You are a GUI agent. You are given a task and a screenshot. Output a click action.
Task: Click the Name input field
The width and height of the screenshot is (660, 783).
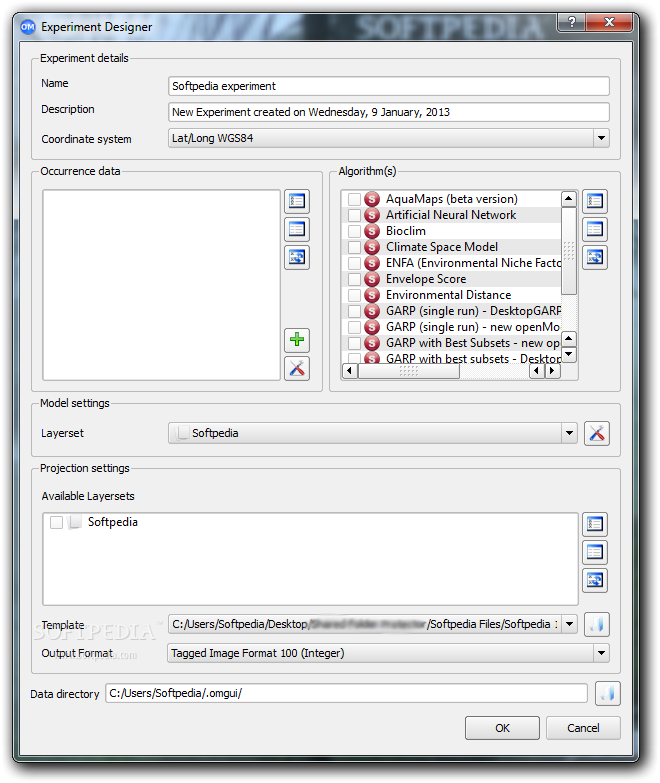(389, 86)
